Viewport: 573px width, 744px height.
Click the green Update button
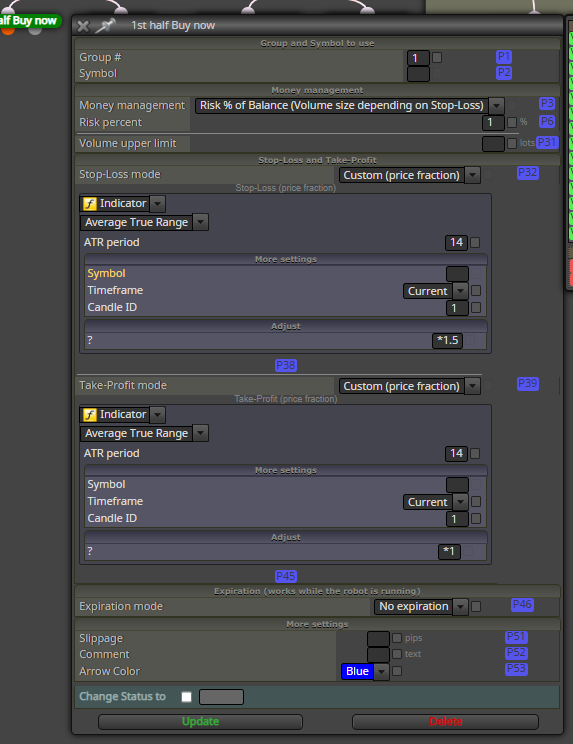[x=200, y=722]
